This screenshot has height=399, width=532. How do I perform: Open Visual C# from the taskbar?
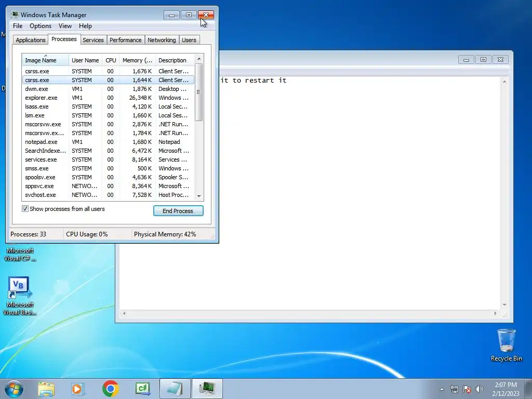tap(143, 389)
